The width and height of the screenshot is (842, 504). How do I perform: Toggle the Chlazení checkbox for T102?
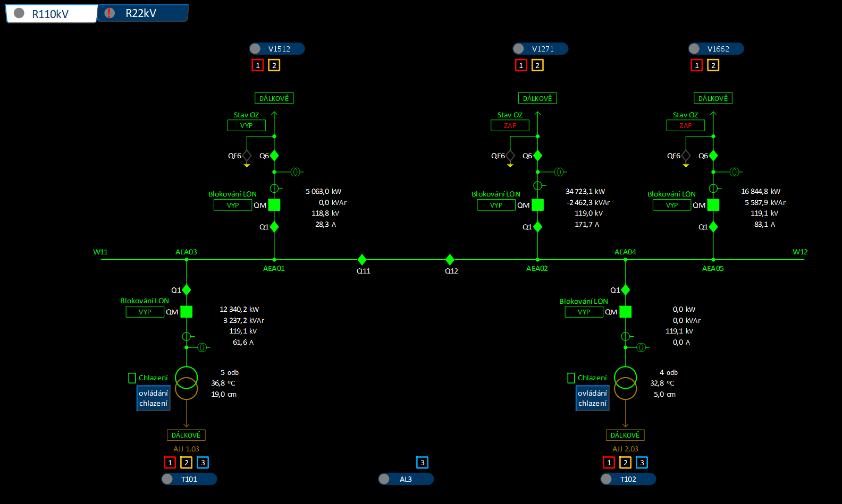571,378
